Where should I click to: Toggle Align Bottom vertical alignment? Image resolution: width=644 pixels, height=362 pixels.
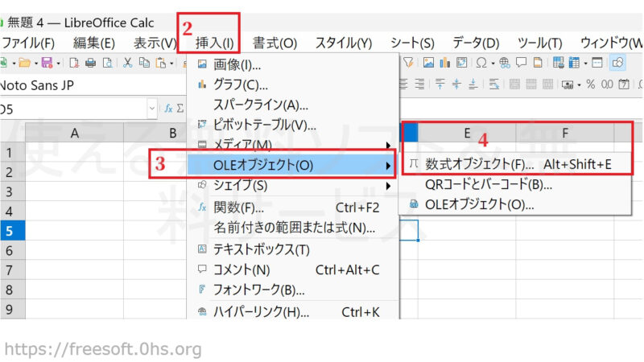pyautogui.click(x=473, y=84)
